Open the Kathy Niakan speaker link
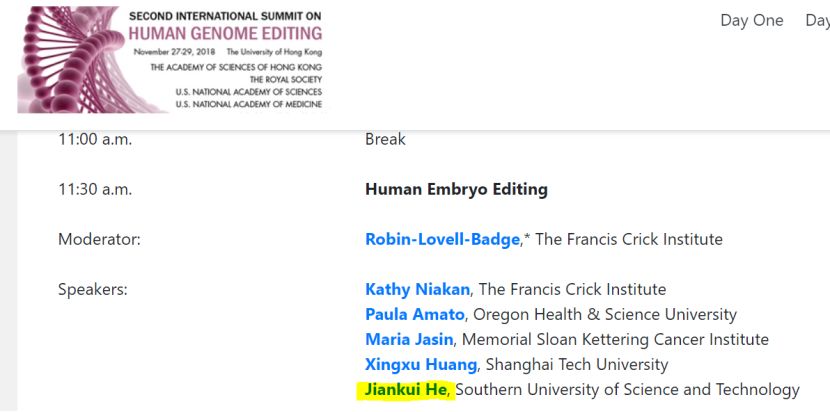This screenshot has width=830, height=412. [x=417, y=290]
